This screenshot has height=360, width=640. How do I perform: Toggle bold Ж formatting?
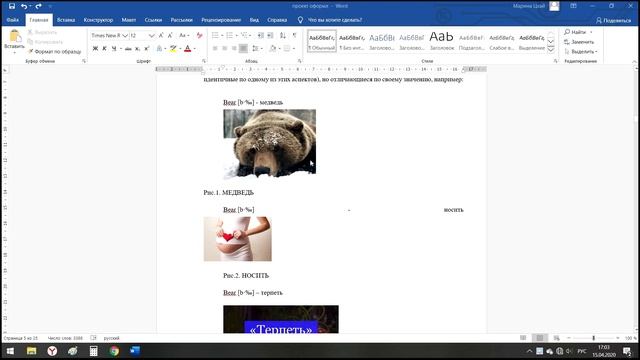click(95, 49)
